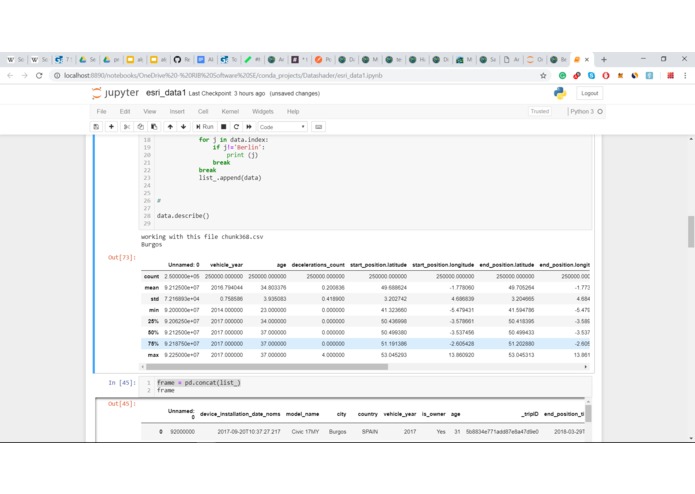Click the Out[45] output scrollbar

588,413
